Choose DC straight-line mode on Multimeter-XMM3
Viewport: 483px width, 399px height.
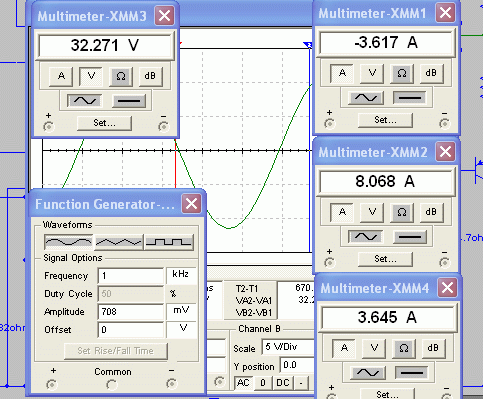(x=129, y=101)
